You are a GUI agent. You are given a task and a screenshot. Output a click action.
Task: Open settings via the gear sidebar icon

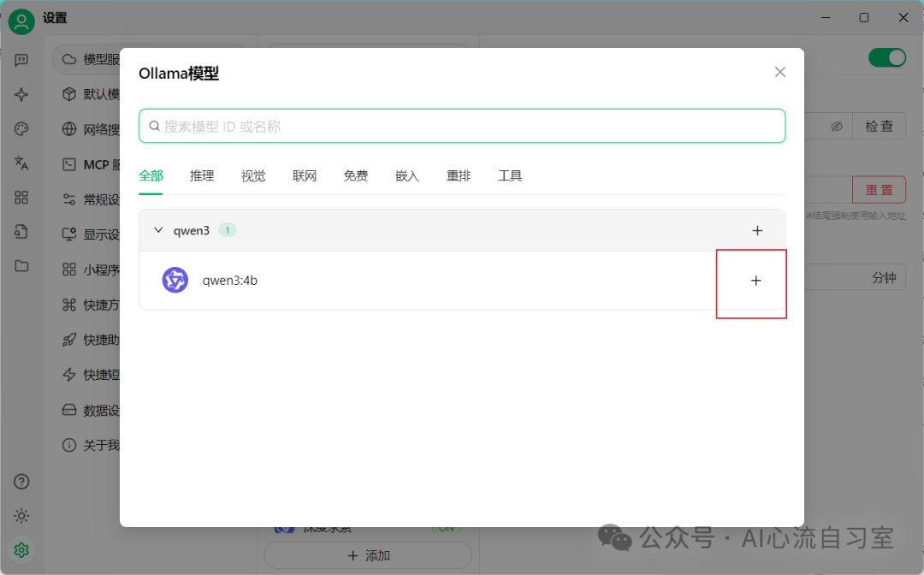21,550
